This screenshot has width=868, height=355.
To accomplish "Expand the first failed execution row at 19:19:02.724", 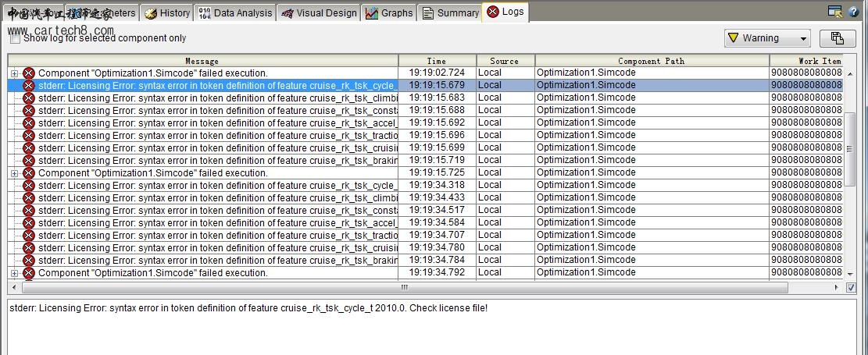I will (x=14, y=73).
